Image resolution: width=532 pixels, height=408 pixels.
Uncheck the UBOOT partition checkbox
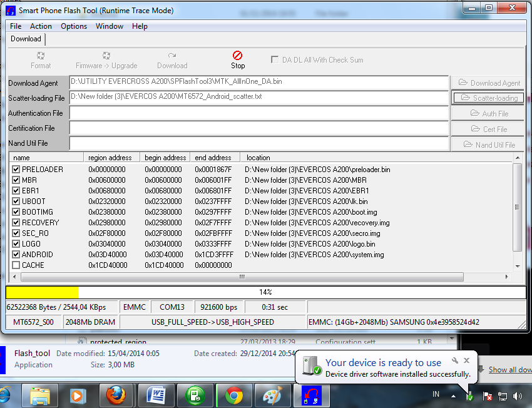coord(16,201)
